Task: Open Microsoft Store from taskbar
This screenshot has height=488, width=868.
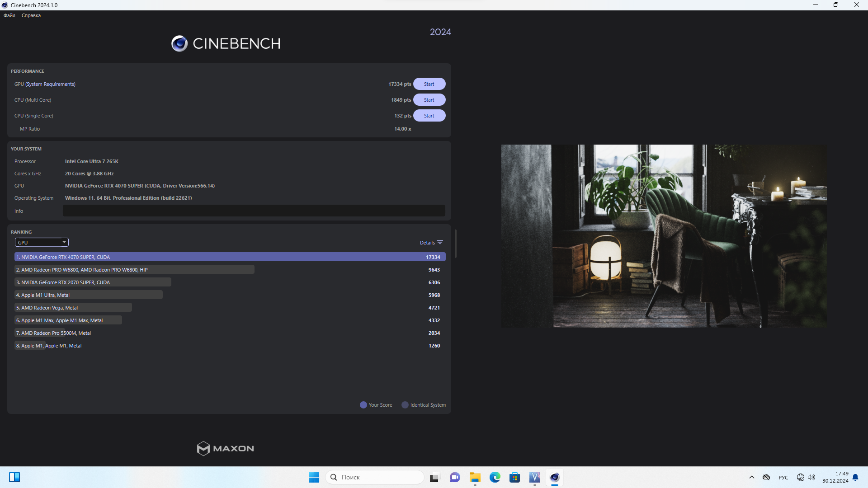Action: point(514,477)
